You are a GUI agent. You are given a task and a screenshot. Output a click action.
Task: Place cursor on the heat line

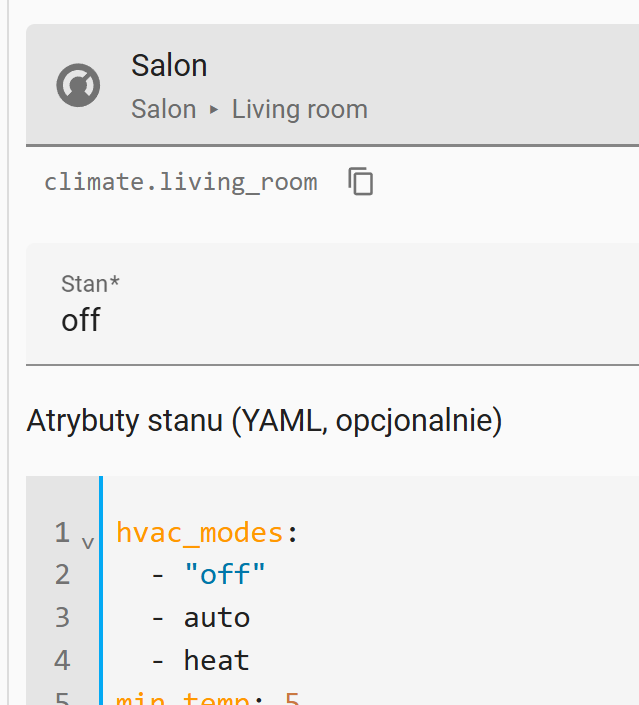point(217,660)
